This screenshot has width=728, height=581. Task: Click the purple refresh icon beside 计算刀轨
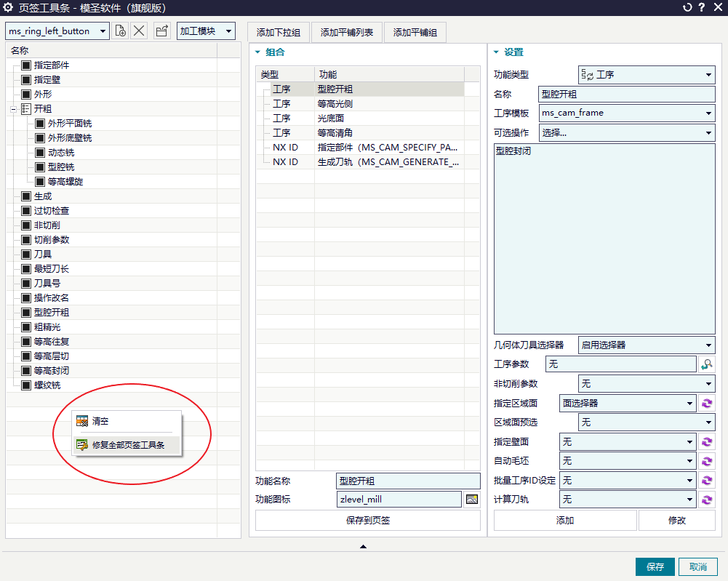(x=707, y=500)
